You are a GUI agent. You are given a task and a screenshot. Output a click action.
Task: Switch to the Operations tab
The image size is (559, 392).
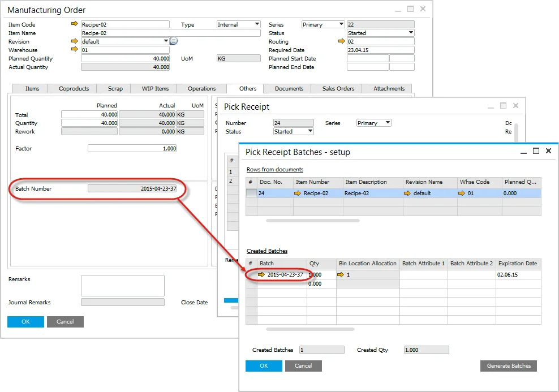(x=201, y=88)
